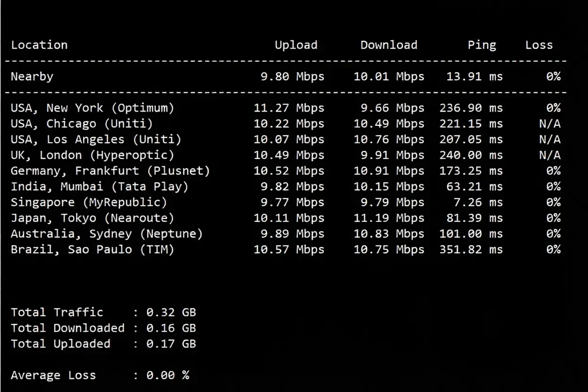Click Tokyo upload 10.11 Mbps
The width and height of the screenshot is (588, 392).
point(289,218)
